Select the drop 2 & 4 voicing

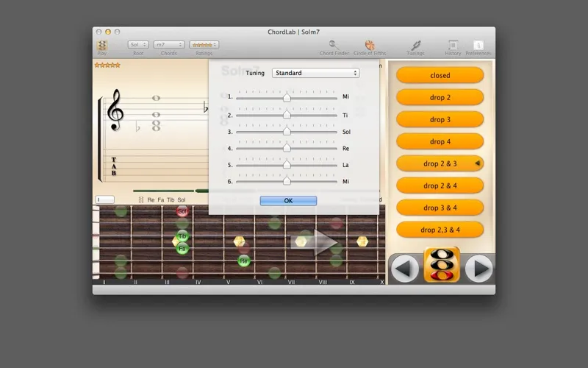pyautogui.click(x=440, y=186)
